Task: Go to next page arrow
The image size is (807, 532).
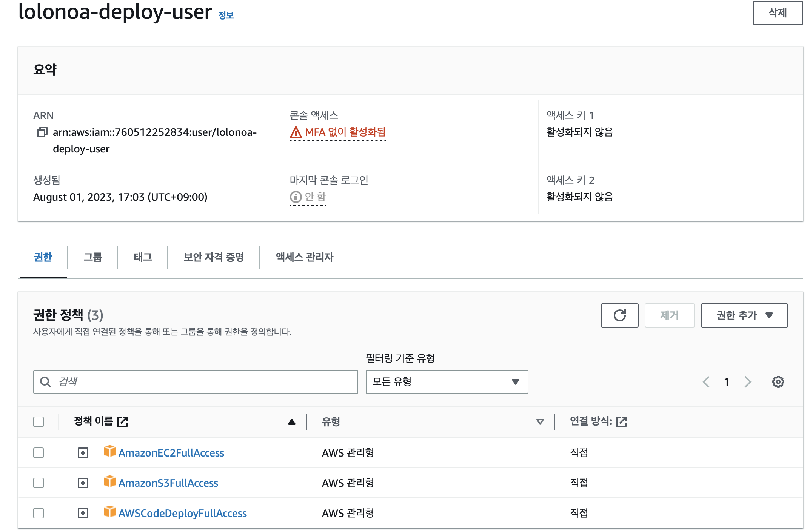Action: (748, 382)
